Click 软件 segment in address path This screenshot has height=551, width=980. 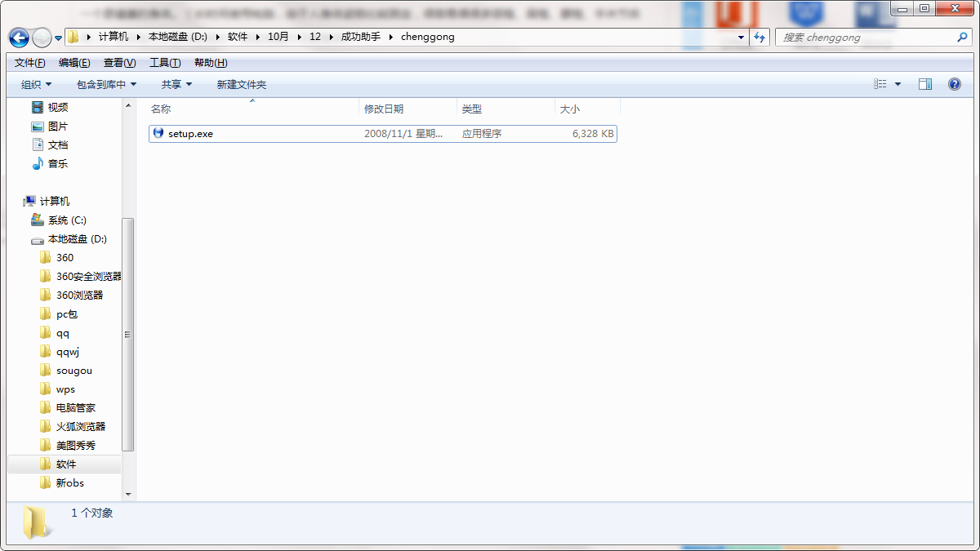238,37
